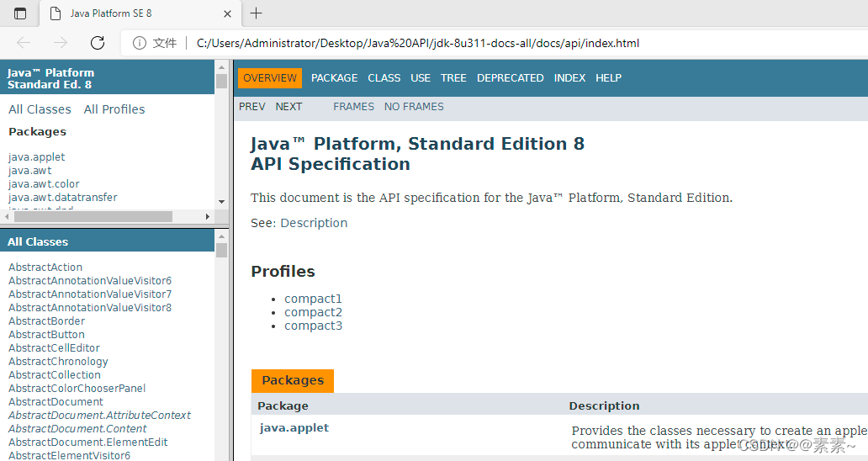The height and width of the screenshot is (461, 868).
Task: Open the AbstractAction class
Action: (45, 268)
